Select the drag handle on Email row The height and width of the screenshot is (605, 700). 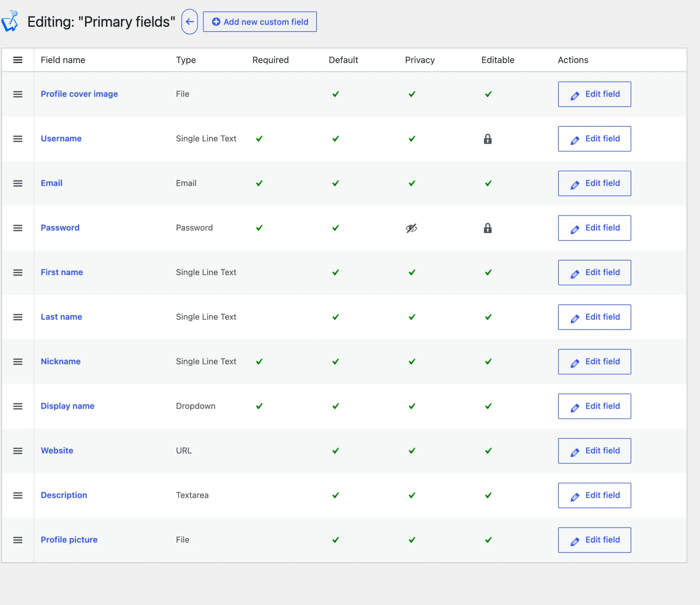coord(18,183)
